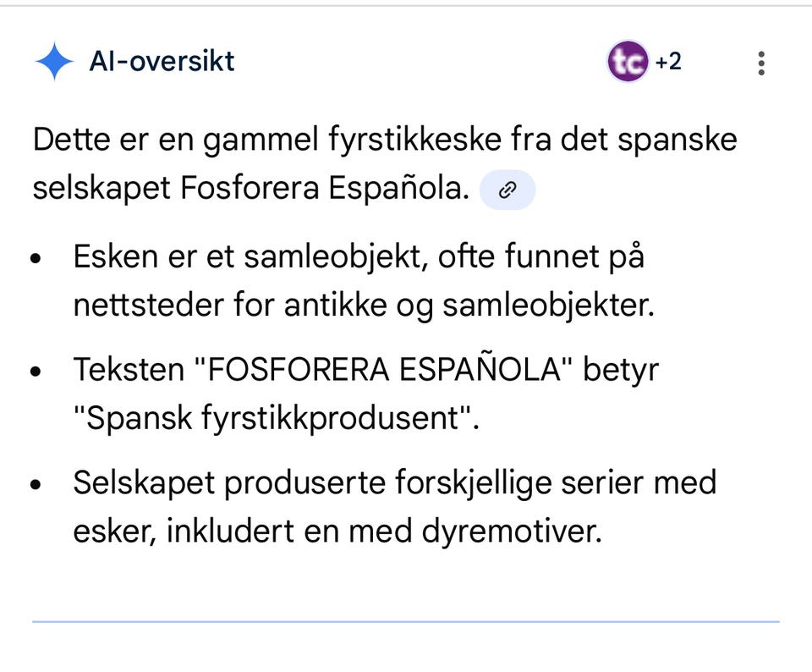Click the bullet dot before "Teksten"
The width and height of the screenshot is (812, 672).
coord(36,371)
